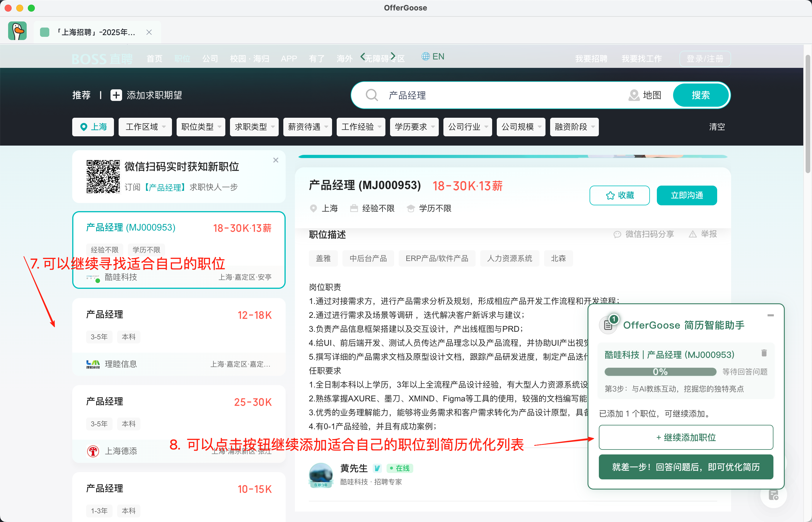
Task: Click the OfferGoose goose logo icon
Action: [17, 31]
